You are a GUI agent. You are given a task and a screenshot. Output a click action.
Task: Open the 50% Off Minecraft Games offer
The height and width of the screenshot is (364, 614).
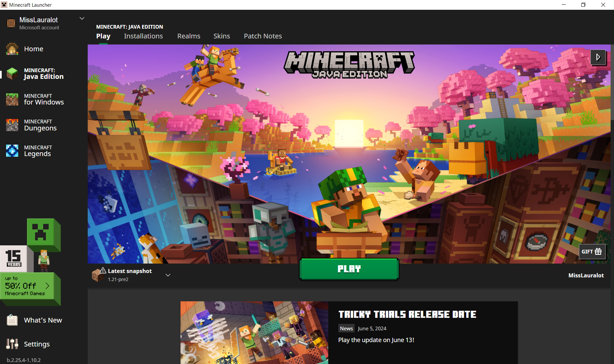27,286
